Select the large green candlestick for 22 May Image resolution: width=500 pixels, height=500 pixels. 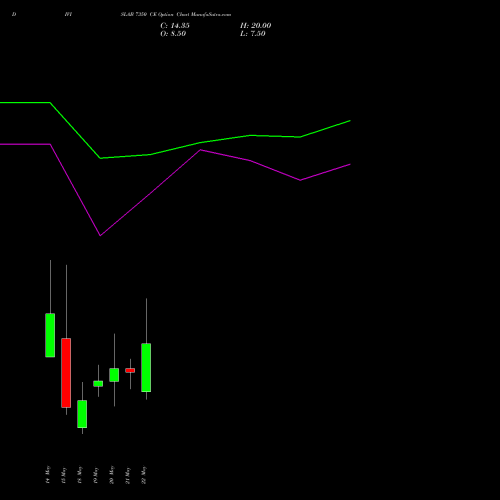click(x=146, y=367)
